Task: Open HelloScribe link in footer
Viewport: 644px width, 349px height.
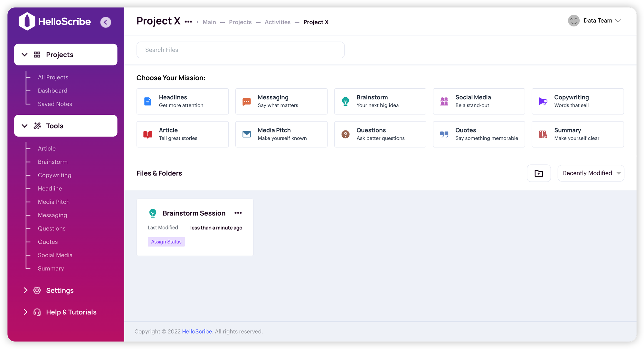Action: point(197,331)
